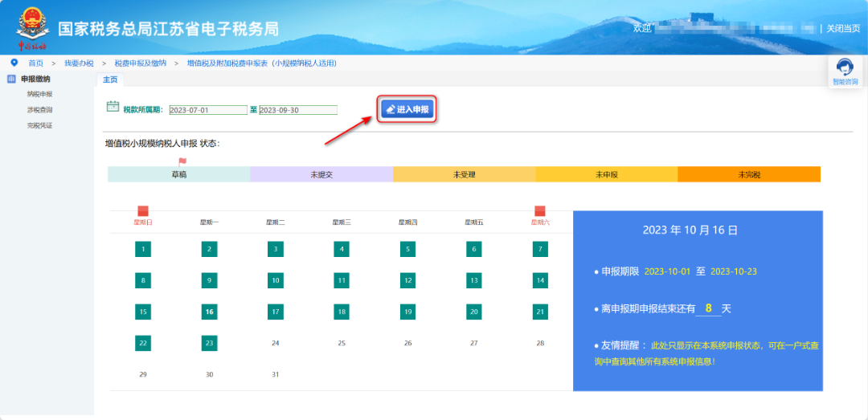Select calendar day 7

click(x=540, y=249)
